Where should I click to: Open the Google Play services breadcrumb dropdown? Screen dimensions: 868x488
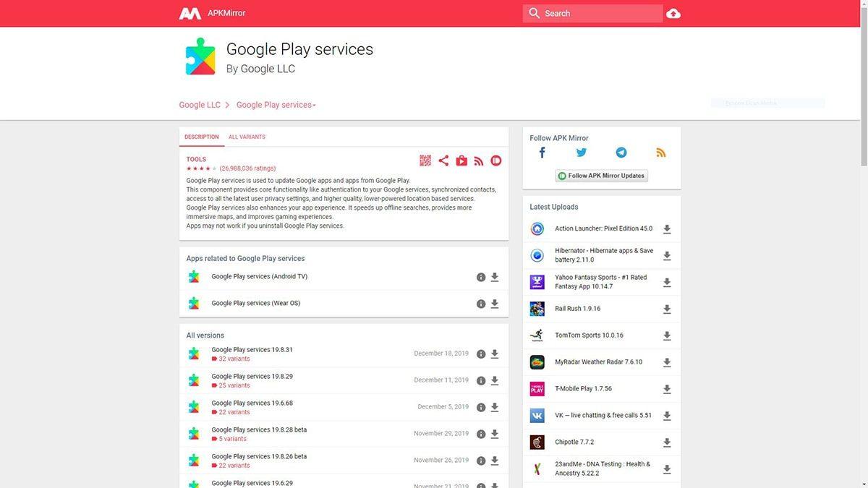tap(275, 105)
